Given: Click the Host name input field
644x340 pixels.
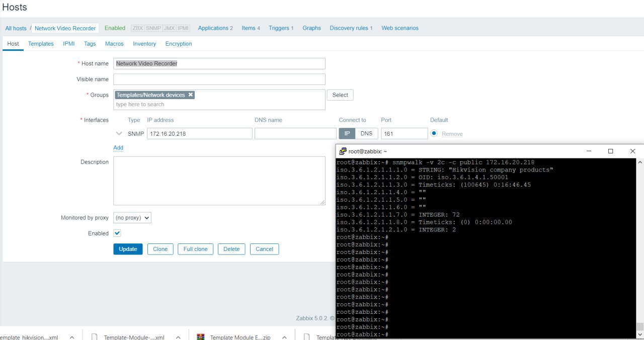Looking at the screenshot, I should (219, 63).
